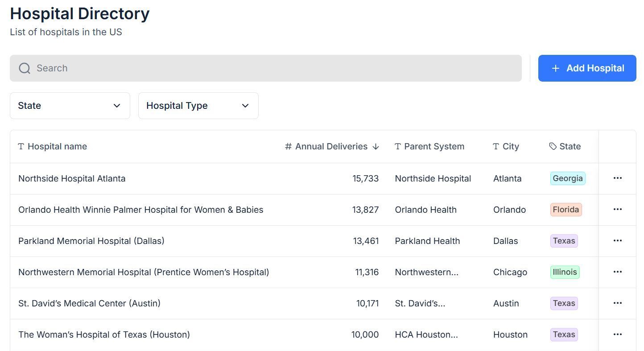
Task: Click the Parent System column header
Action: pyautogui.click(x=433, y=147)
